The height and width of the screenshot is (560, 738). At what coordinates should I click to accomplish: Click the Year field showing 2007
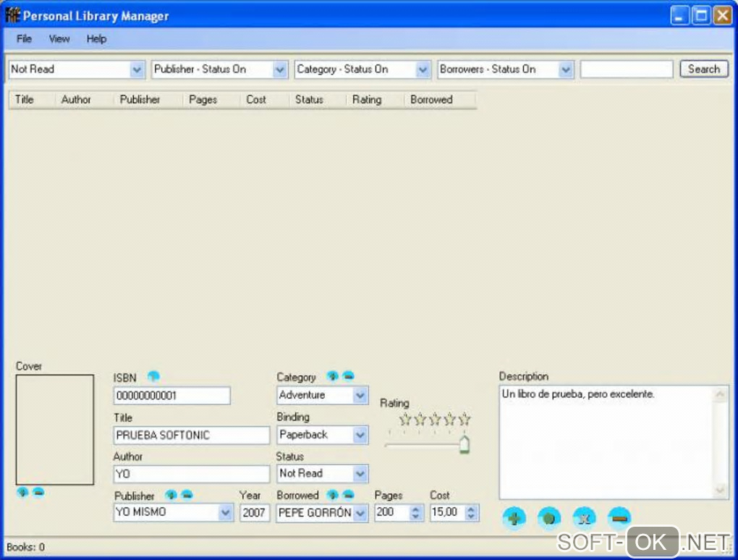click(254, 512)
